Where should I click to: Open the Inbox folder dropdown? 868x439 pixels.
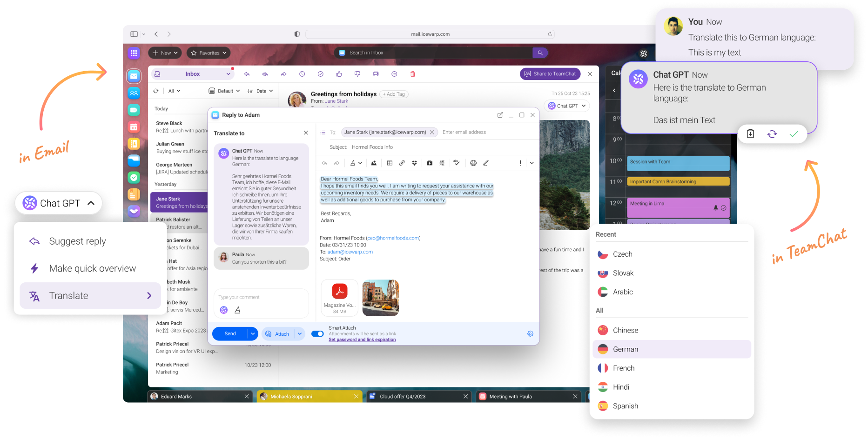tap(192, 74)
